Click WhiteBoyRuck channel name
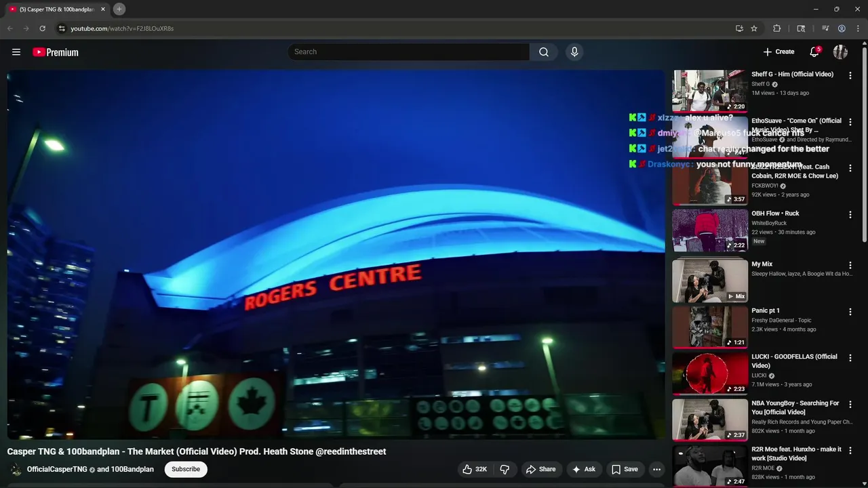Image resolution: width=868 pixels, height=488 pixels. click(x=769, y=223)
